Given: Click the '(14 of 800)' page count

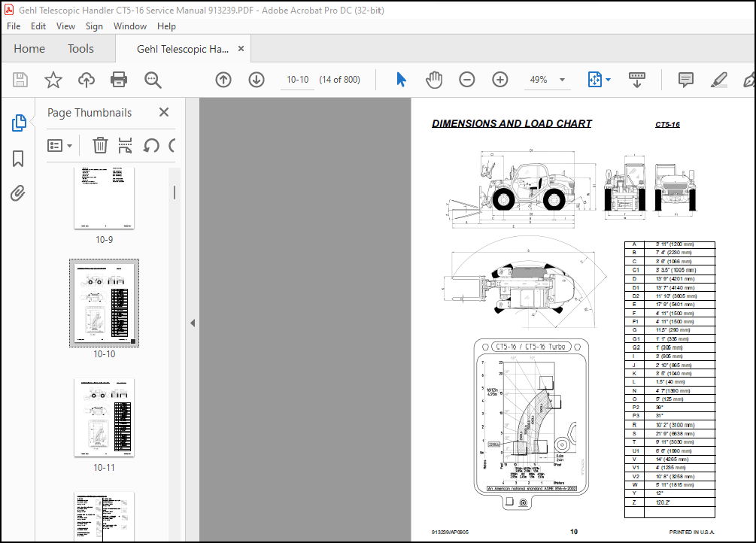Looking at the screenshot, I should pyautogui.click(x=339, y=80).
